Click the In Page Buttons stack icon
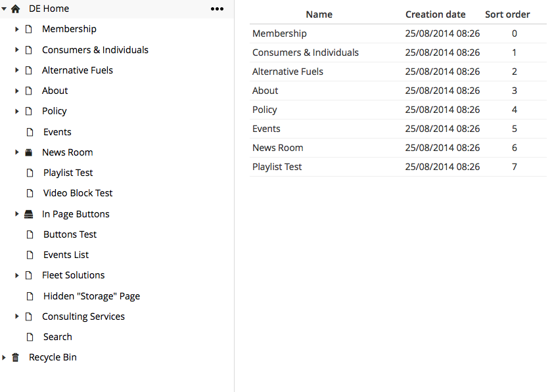552x392 pixels. point(28,214)
